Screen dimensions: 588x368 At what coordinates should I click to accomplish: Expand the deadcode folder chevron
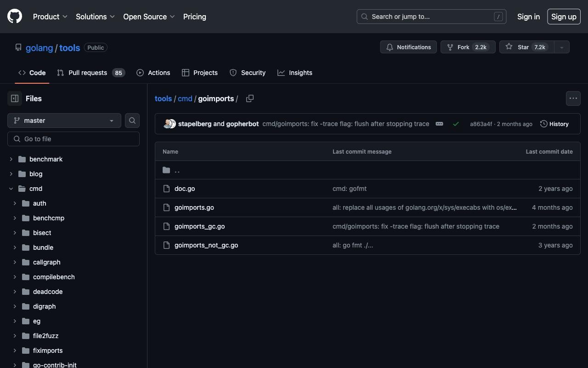click(x=15, y=292)
